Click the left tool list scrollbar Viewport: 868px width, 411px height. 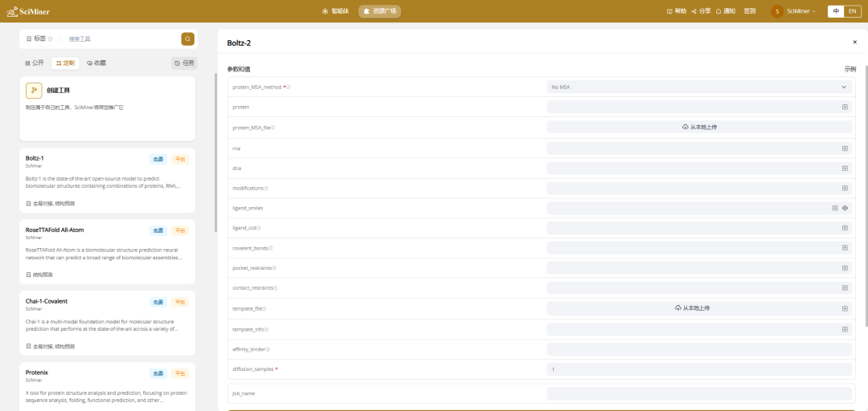coord(215,153)
